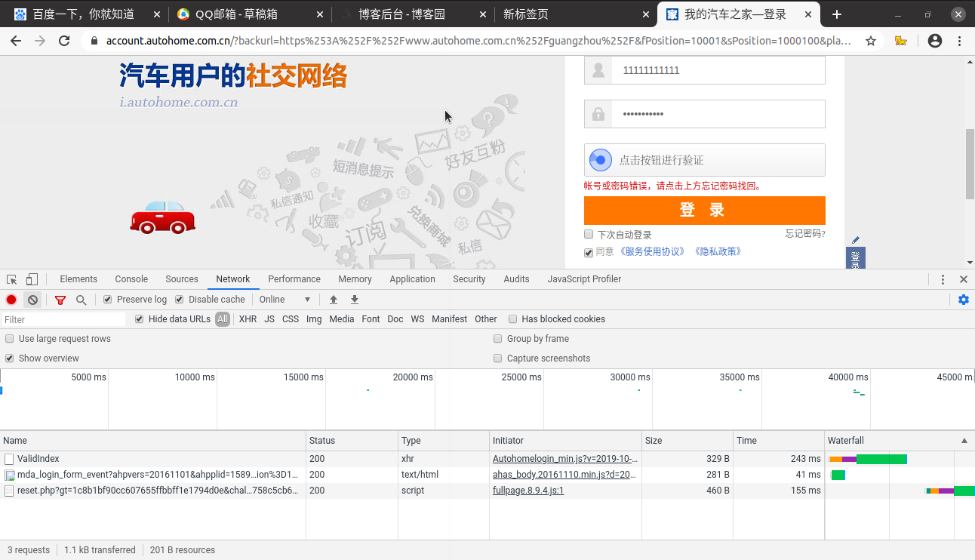
Task: Click the password input field
Action: 705,114
